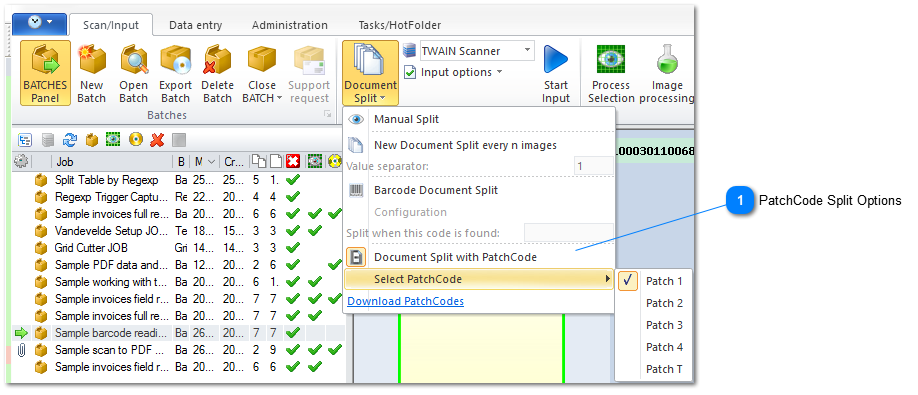Viewport: 918px width, 395px height.
Task: Click the paperclip icon on Sample scan to PDF row
Action: pyautogui.click(x=22, y=350)
